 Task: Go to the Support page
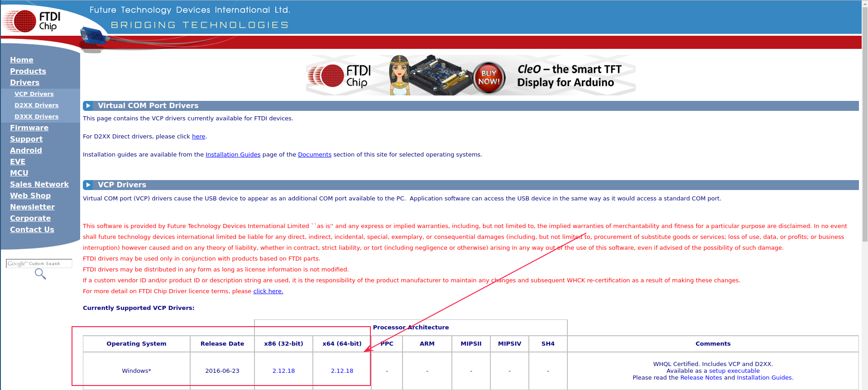[26, 139]
